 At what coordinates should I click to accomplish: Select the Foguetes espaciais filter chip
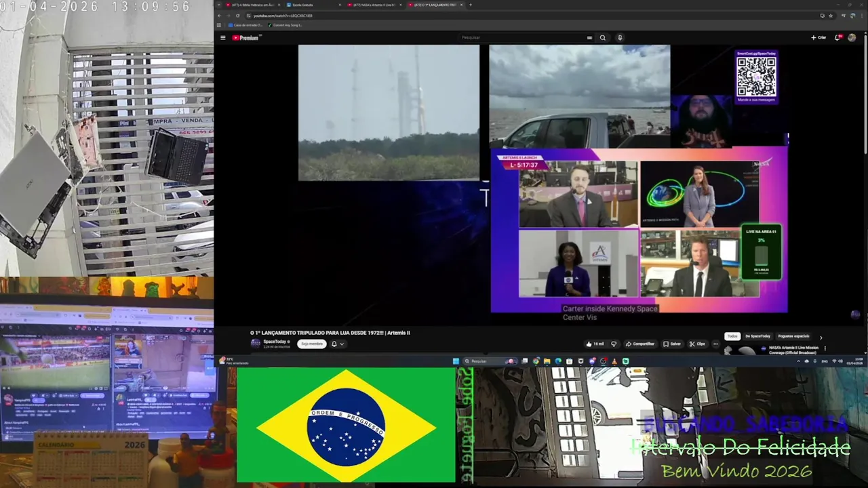(x=793, y=336)
